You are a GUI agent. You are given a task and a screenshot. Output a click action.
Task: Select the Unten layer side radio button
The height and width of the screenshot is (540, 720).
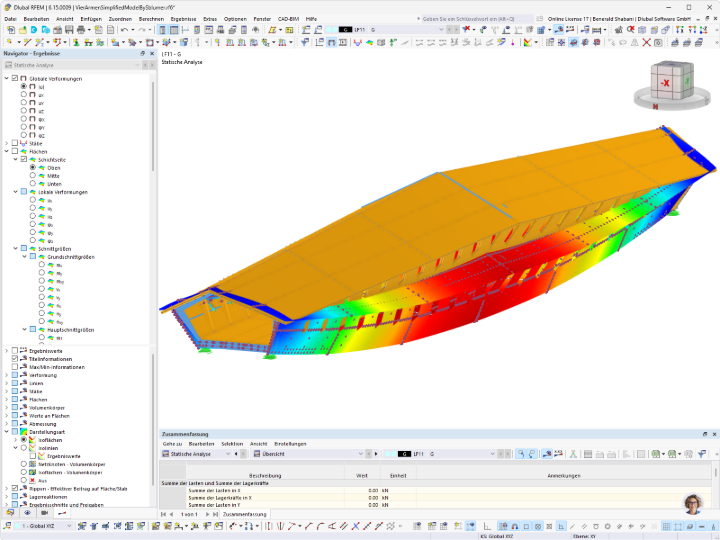33,183
